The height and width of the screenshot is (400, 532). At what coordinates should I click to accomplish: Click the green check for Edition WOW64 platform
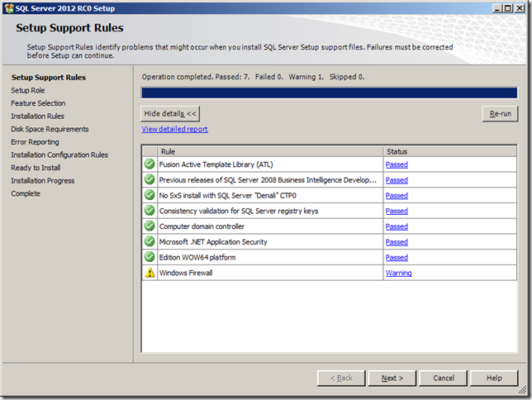coord(150,258)
